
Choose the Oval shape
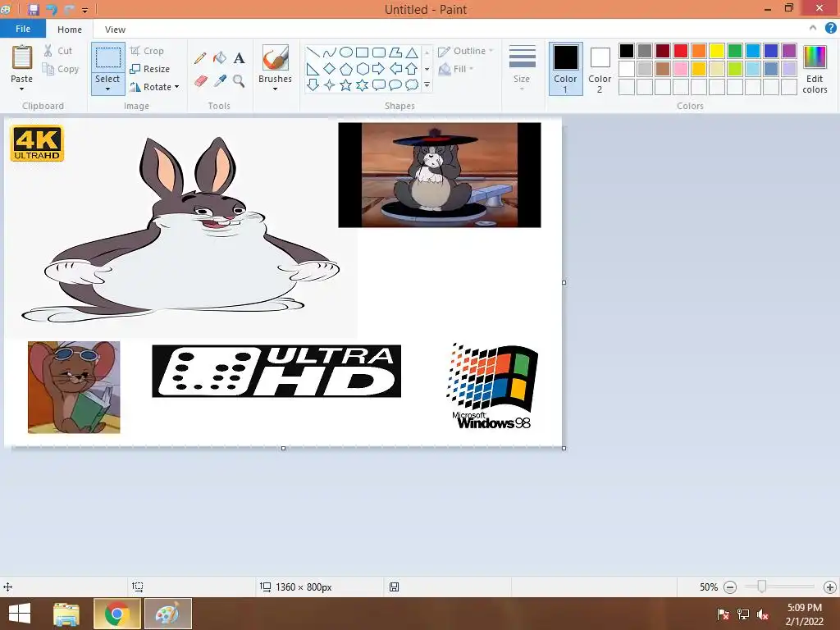(x=346, y=52)
